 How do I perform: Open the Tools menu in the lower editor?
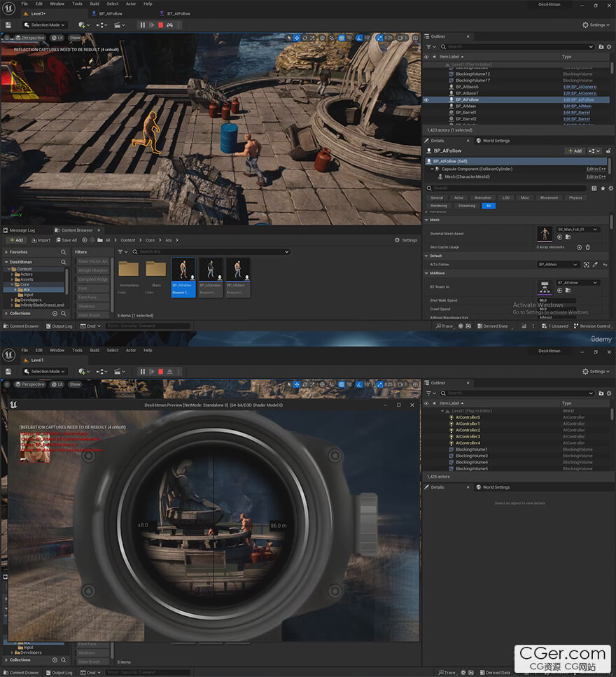pos(77,350)
